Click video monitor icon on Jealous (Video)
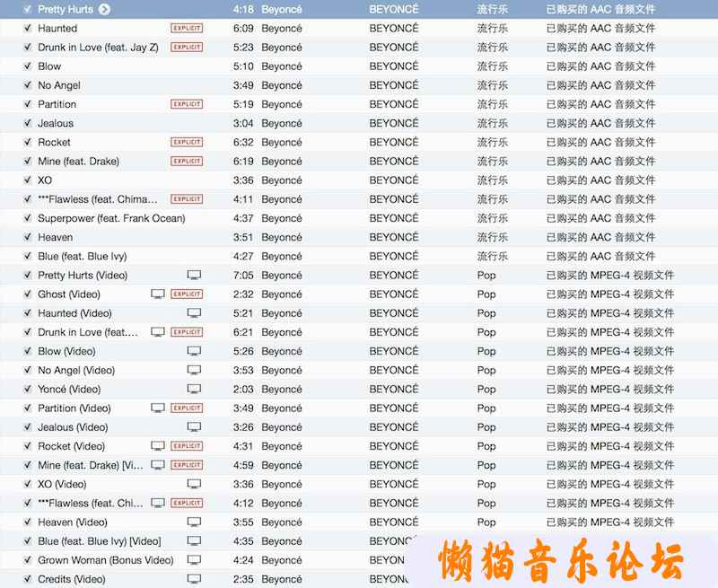This screenshot has width=718, height=588. (x=194, y=427)
